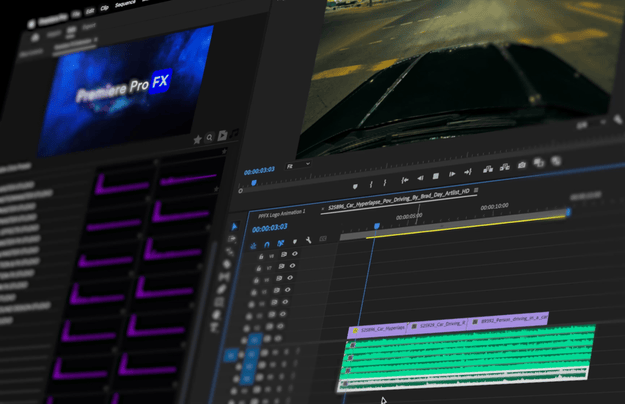This screenshot has width=625, height=404.
Task: Click the Program Monitor timecode 00:00:03:03
Action: [259, 171]
